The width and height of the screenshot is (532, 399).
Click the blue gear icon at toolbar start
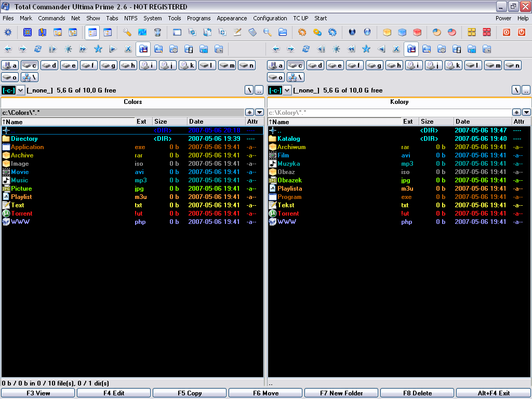8,32
